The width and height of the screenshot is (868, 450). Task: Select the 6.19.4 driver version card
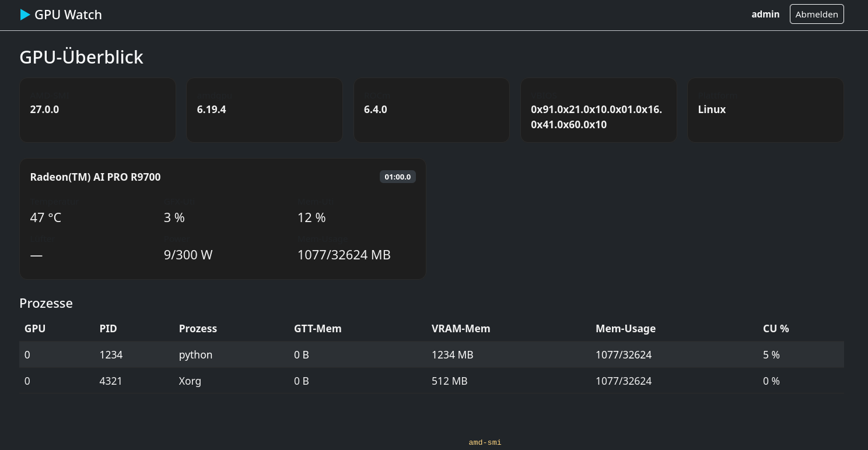pos(264,110)
